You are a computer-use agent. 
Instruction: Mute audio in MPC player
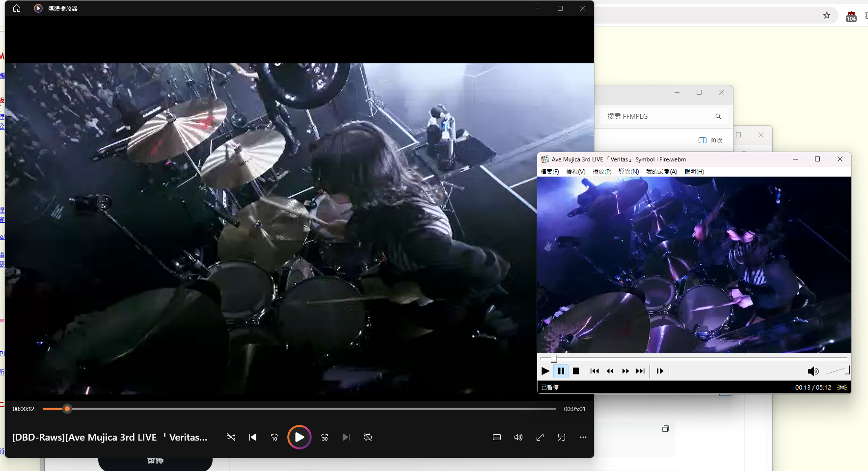pos(813,371)
